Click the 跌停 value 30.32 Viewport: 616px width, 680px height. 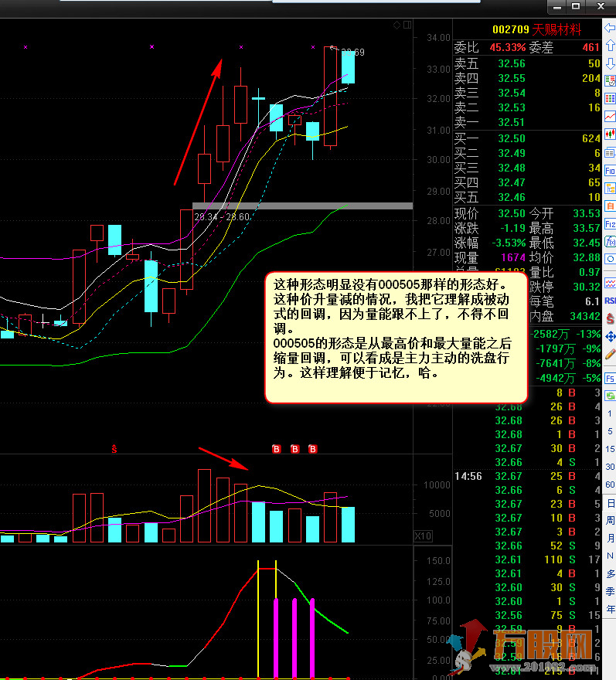pyautogui.click(x=587, y=287)
